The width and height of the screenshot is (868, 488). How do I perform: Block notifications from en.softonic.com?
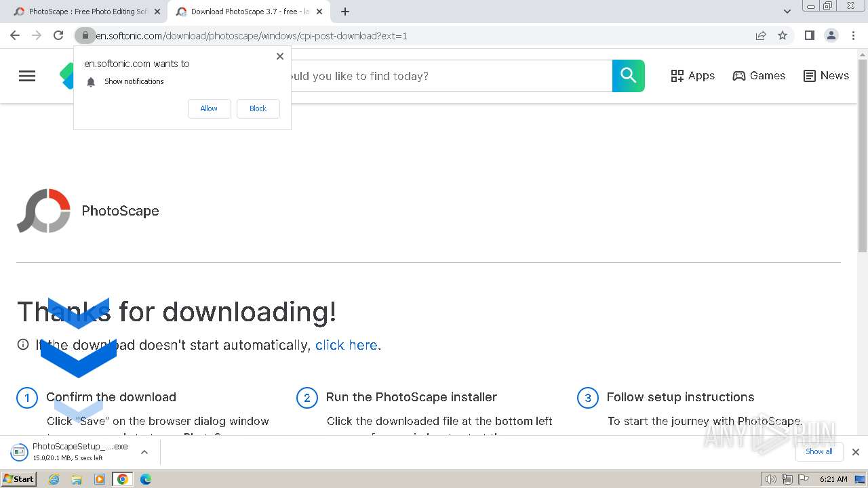258,108
